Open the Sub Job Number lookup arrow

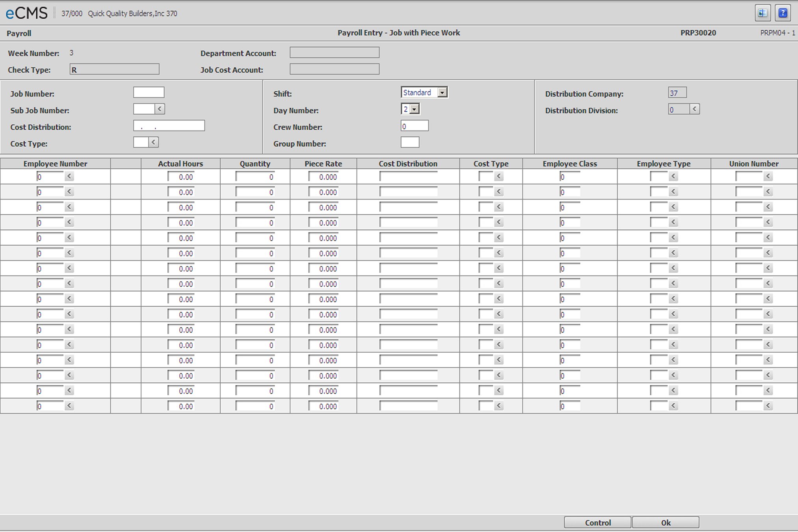pyautogui.click(x=160, y=109)
